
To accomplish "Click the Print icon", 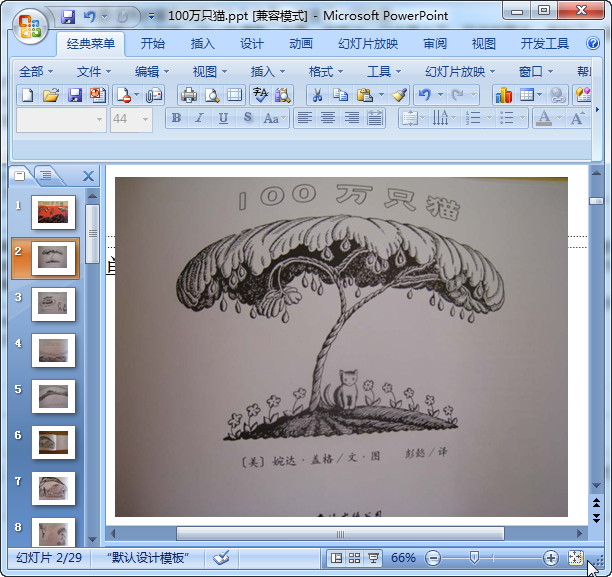I will click(x=189, y=95).
